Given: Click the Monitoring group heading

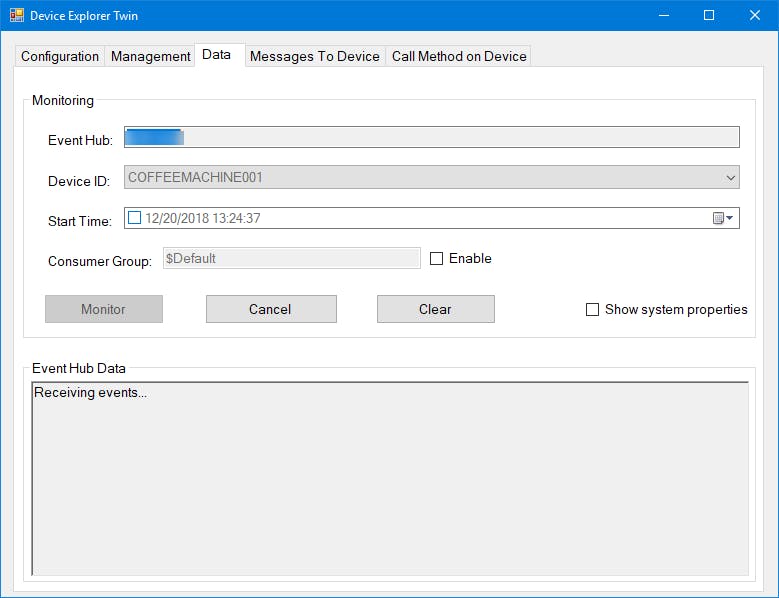Looking at the screenshot, I should pyautogui.click(x=63, y=100).
